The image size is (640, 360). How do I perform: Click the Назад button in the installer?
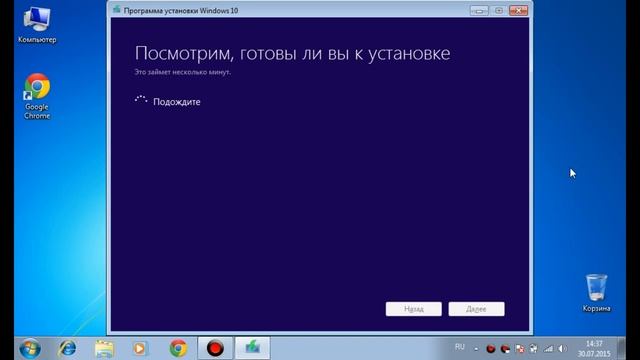[x=413, y=309]
